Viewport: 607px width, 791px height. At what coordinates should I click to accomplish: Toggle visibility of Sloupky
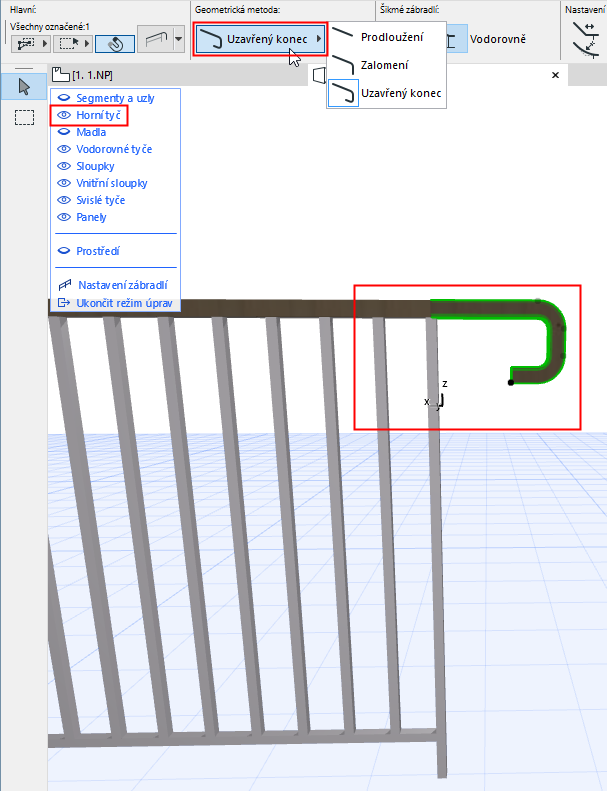coord(64,166)
